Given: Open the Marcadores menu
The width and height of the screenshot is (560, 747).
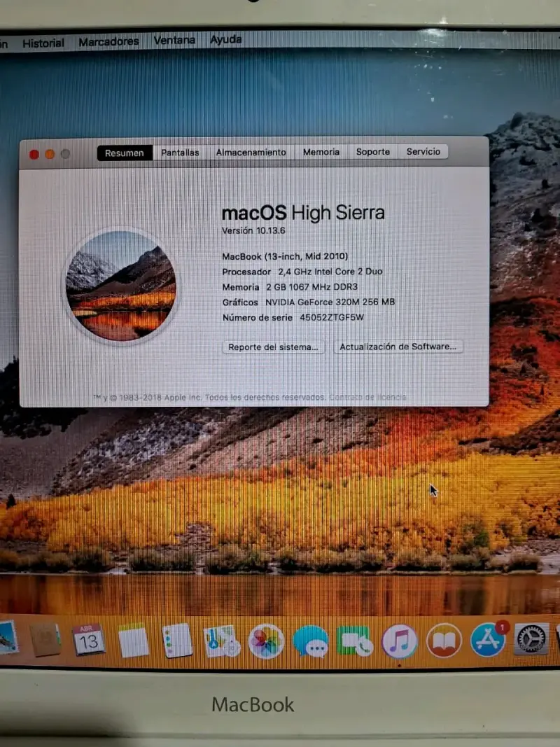Looking at the screenshot, I should [108, 42].
